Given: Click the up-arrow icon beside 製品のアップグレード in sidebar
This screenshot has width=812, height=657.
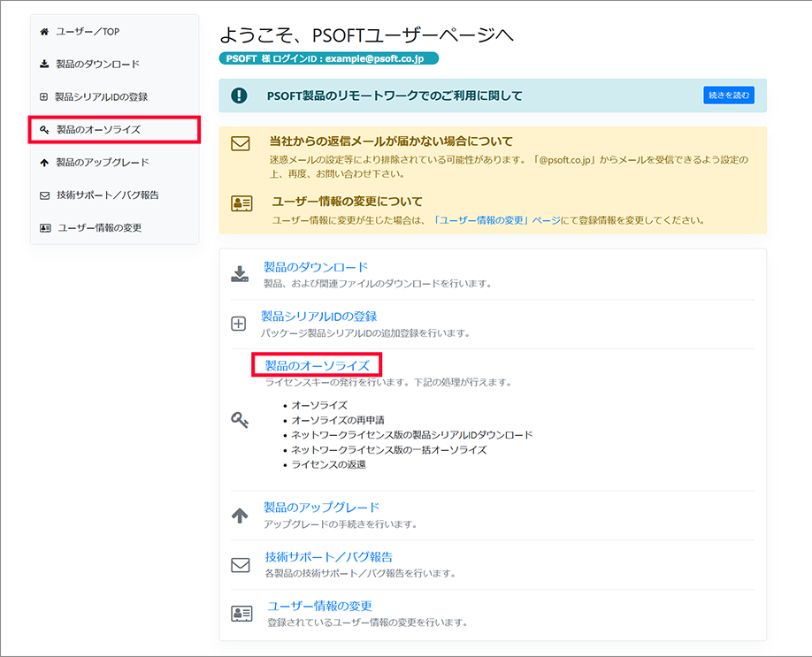Looking at the screenshot, I should (44, 163).
